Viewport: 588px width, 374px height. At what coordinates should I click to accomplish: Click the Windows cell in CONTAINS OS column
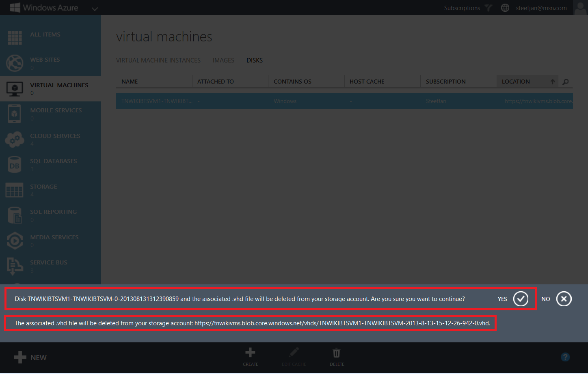285,101
